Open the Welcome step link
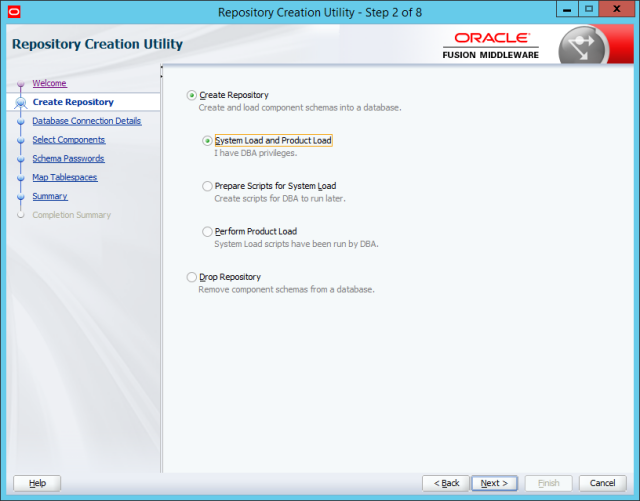This screenshot has width=640, height=501. (x=49, y=83)
